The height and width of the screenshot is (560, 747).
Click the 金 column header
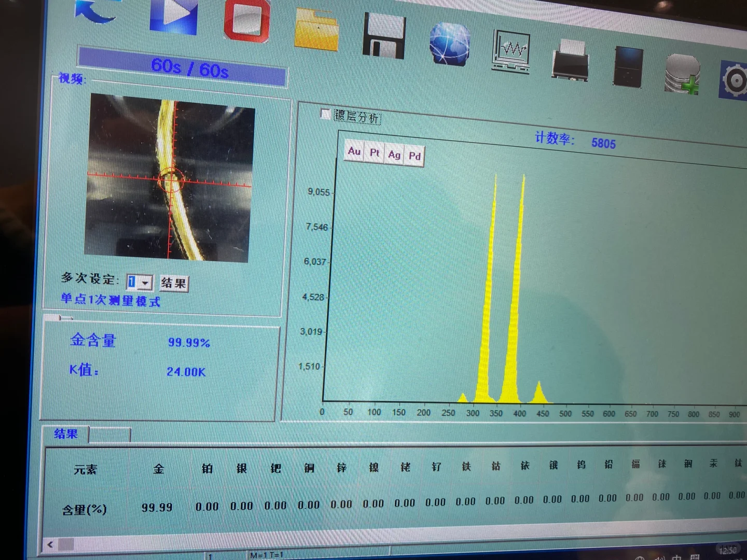point(159,469)
